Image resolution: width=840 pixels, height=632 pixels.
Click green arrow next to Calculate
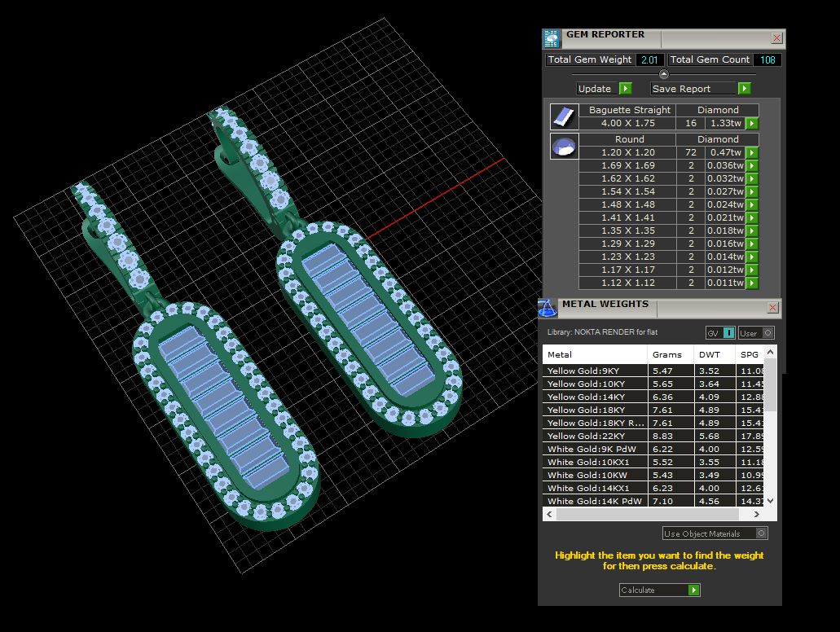point(693,590)
